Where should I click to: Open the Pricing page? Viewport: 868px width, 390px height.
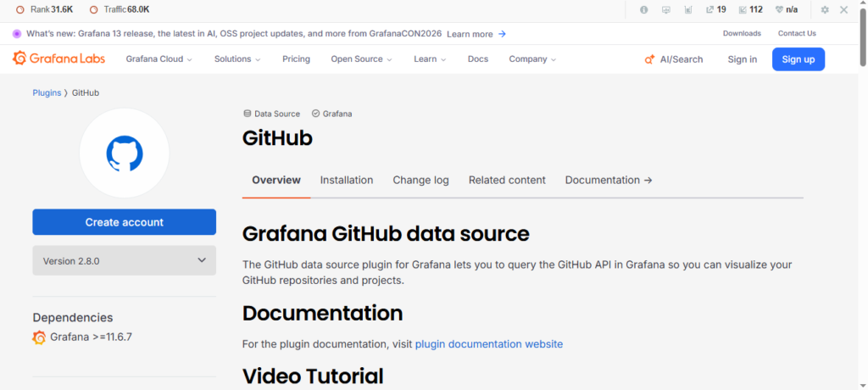(296, 59)
